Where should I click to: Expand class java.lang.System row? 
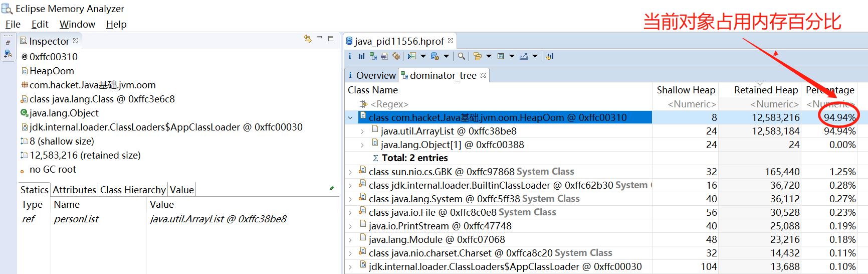[x=350, y=199]
